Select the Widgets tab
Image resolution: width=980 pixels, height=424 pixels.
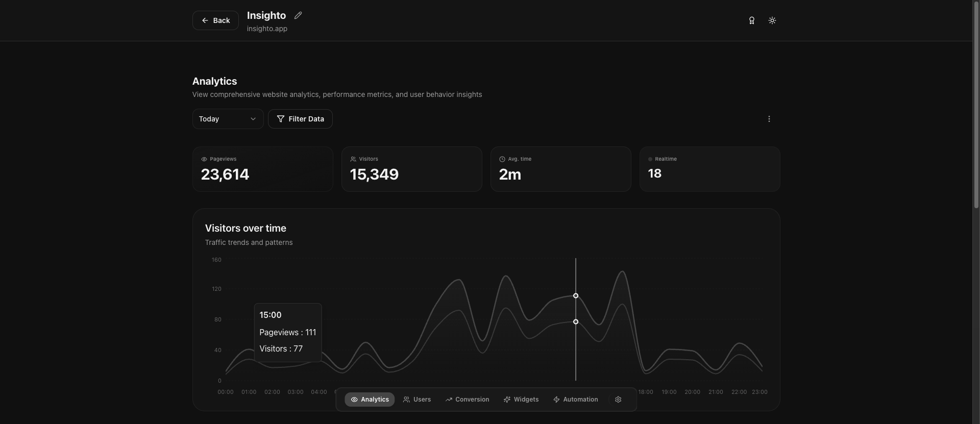coord(521,400)
